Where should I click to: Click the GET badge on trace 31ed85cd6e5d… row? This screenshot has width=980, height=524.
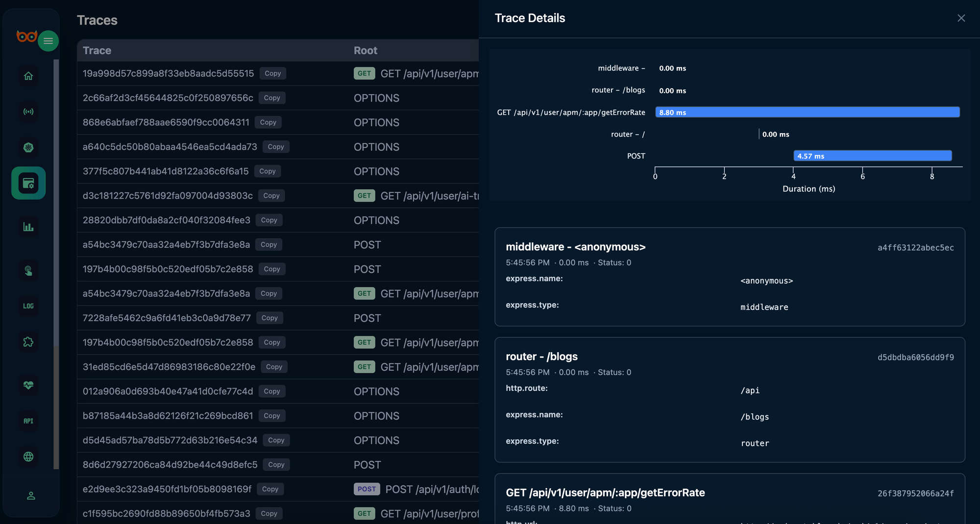coord(364,367)
